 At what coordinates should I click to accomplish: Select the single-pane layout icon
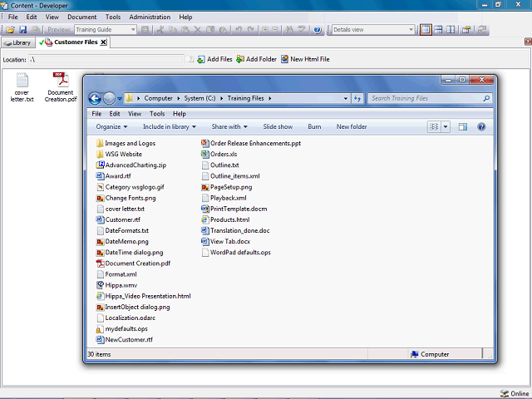[x=426, y=30]
